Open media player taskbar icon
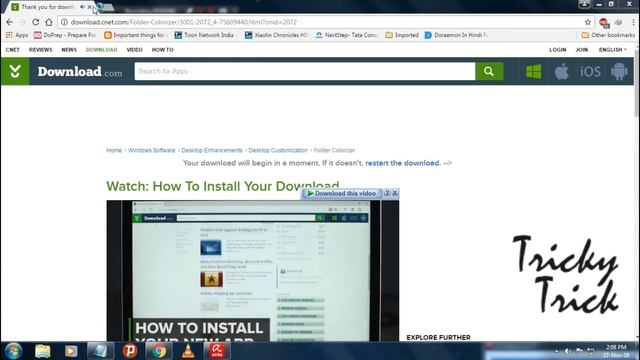This screenshot has width=640, height=360. point(71,351)
